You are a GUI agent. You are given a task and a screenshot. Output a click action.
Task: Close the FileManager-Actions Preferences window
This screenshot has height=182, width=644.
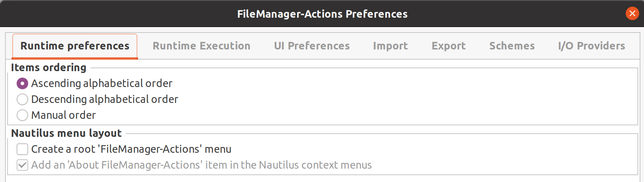(632, 14)
